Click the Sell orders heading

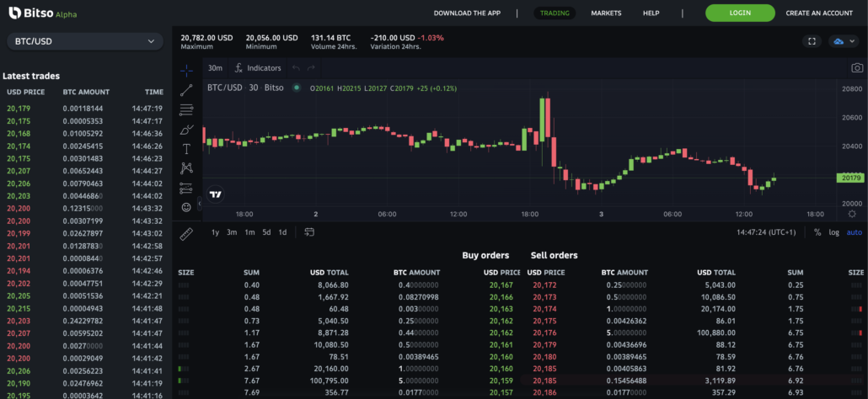[x=555, y=255]
